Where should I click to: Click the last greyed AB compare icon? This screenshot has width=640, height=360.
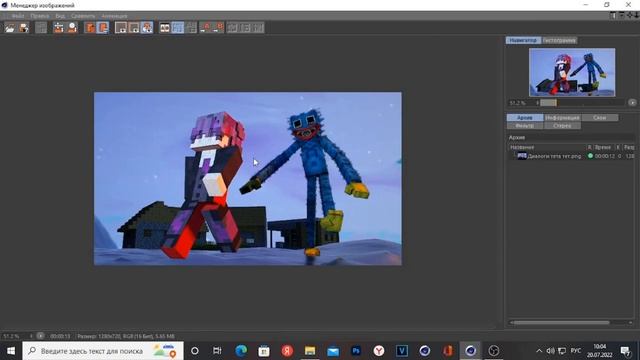click(259, 28)
